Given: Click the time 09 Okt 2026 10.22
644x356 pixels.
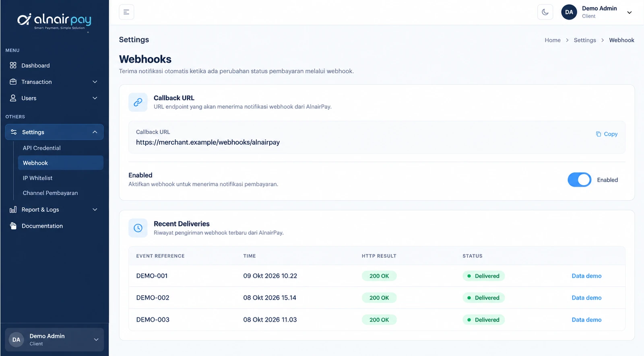Looking at the screenshot, I should pos(270,276).
